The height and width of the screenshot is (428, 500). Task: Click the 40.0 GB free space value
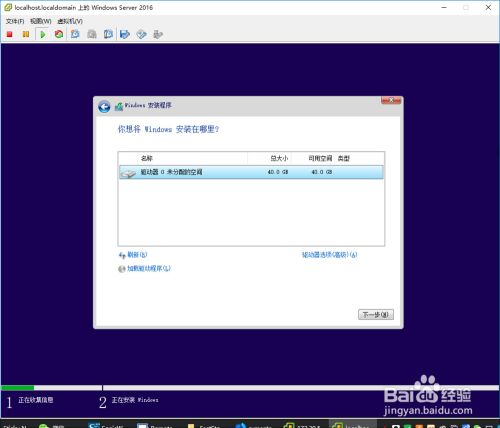(322, 172)
